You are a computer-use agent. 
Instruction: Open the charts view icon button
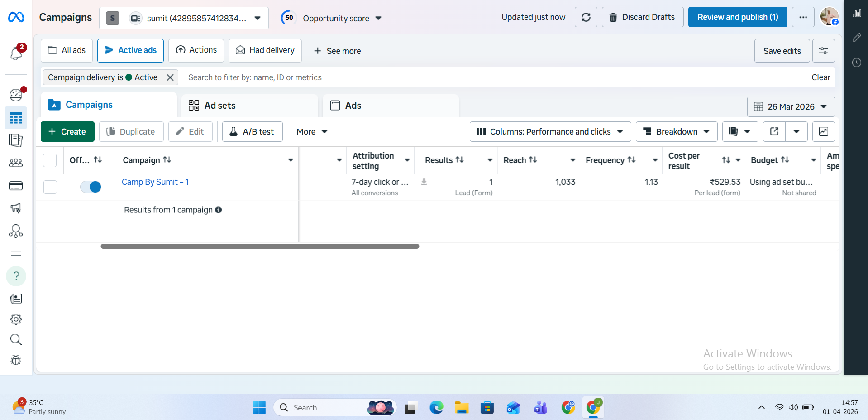point(824,131)
